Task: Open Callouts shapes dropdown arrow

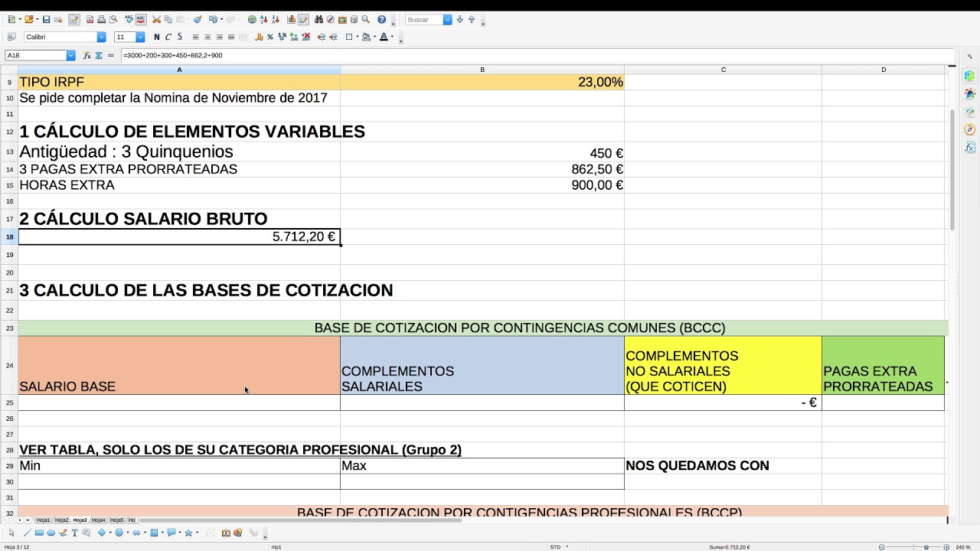Action: click(180, 533)
